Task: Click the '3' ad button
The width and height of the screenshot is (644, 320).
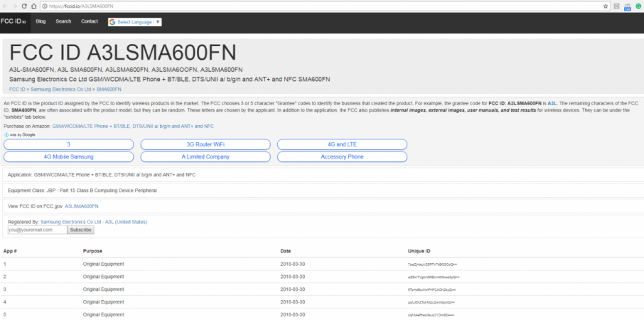Action: (x=68, y=144)
